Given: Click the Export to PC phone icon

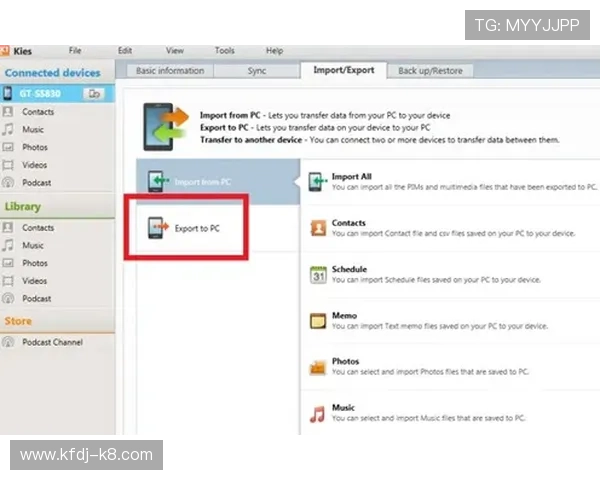Looking at the screenshot, I should [158, 228].
